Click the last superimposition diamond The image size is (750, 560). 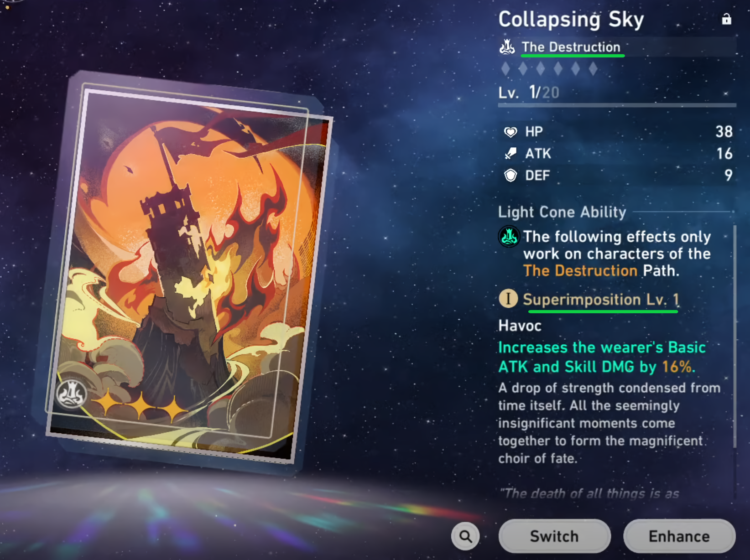point(593,69)
